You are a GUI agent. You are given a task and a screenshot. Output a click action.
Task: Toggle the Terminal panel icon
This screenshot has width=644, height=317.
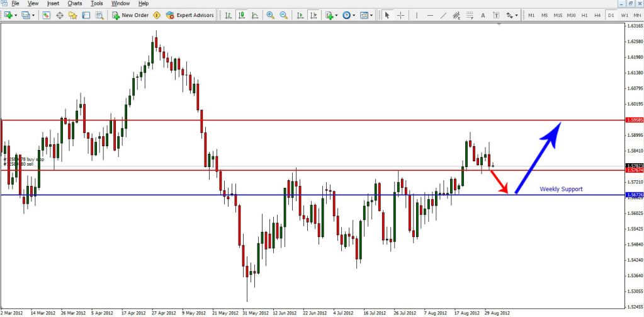coord(86,15)
